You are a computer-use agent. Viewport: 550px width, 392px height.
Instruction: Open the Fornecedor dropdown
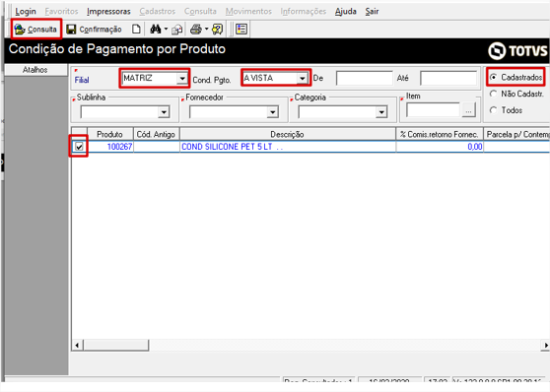coord(273,112)
